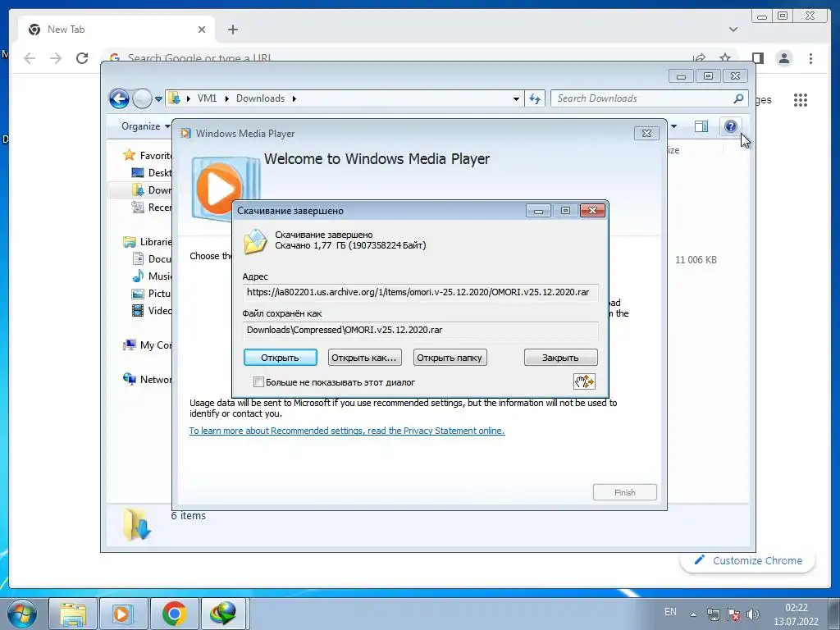
Task: Select Videos library in navigation pane
Action: coord(152,310)
